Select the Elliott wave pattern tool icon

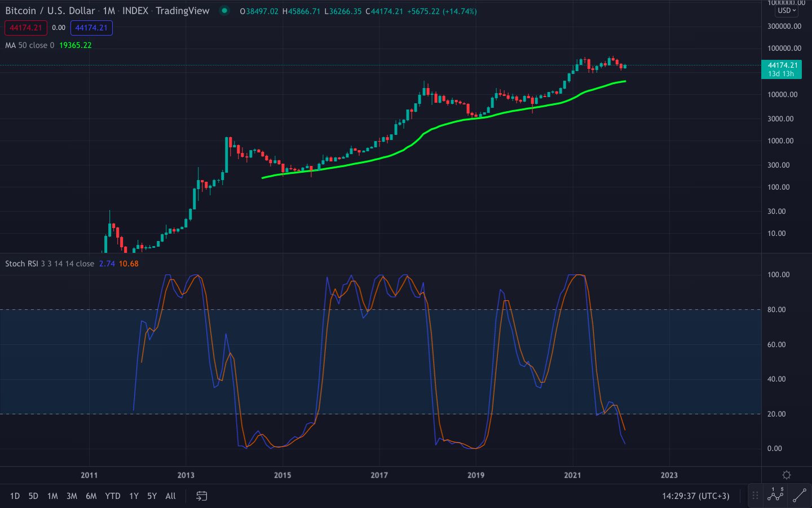tap(775, 494)
